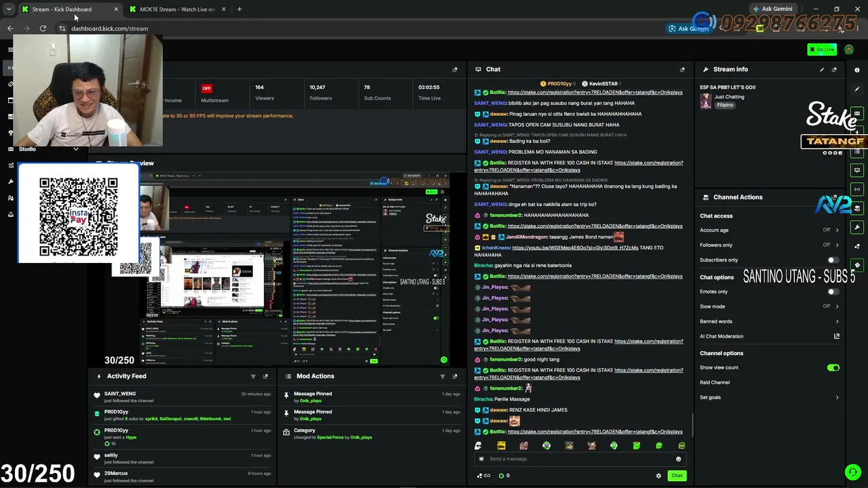Click Biracha username in Penile Massage message
This screenshot has height=488, width=868.
click(x=483, y=399)
